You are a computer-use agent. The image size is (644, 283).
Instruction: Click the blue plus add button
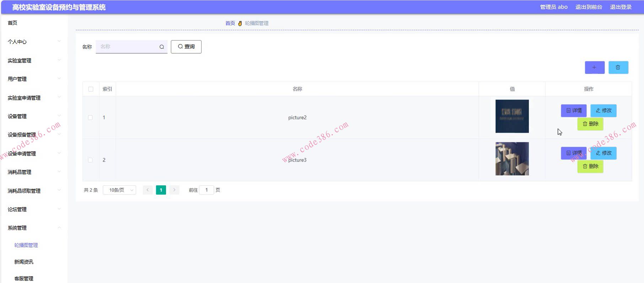[x=595, y=67]
